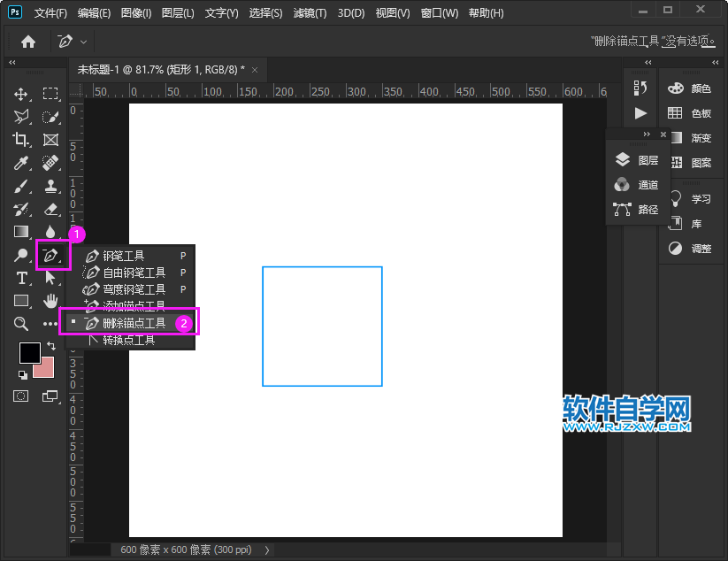Collapse the floating Layers panel group
The width and height of the screenshot is (728, 561).
(x=647, y=134)
